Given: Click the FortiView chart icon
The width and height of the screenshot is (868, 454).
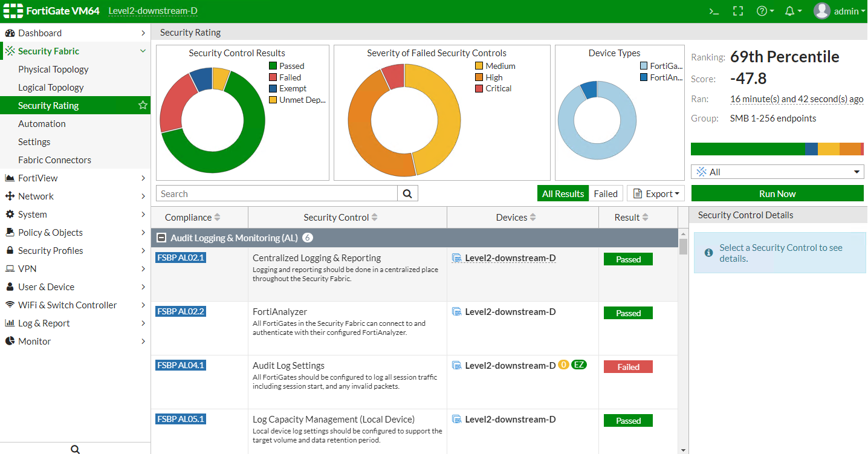Looking at the screenshot, I should (10, 178).
